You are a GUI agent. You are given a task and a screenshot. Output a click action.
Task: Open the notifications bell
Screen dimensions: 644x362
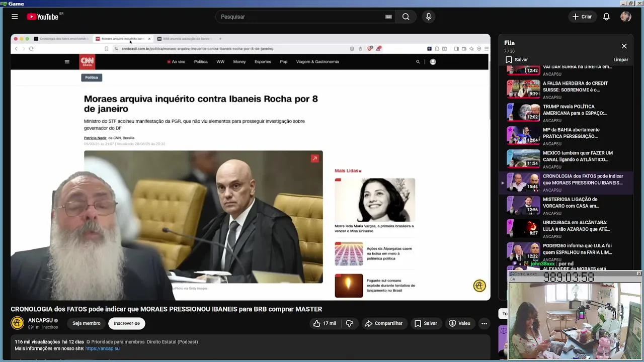606,17
